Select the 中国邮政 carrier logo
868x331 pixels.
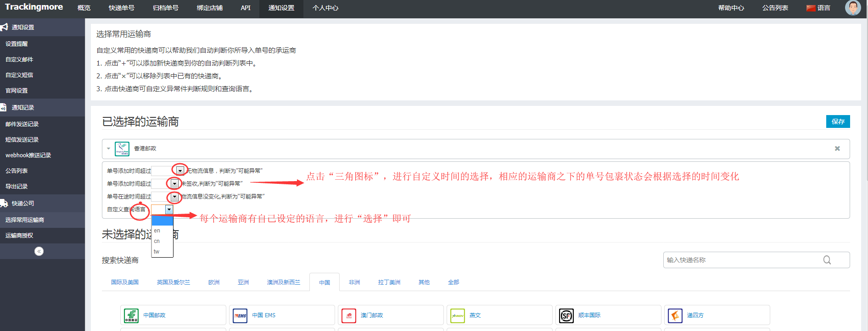(131, 315)
